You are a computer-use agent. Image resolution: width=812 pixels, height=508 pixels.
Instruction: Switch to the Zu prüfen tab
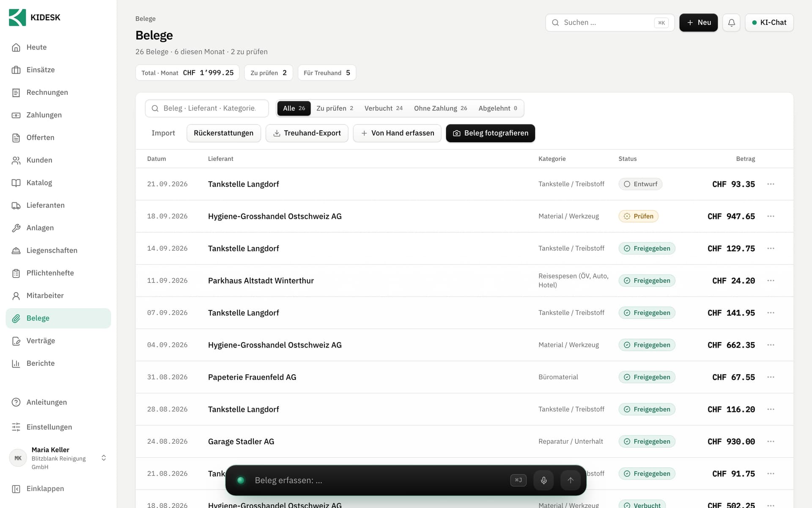point(335,108)
